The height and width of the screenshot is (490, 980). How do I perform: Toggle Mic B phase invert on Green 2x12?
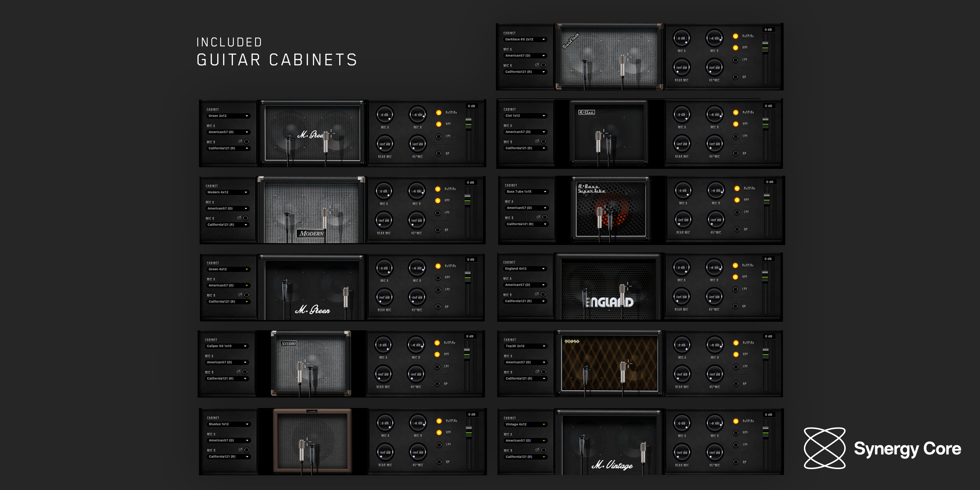pyautogui.click(x=247, y=141)
